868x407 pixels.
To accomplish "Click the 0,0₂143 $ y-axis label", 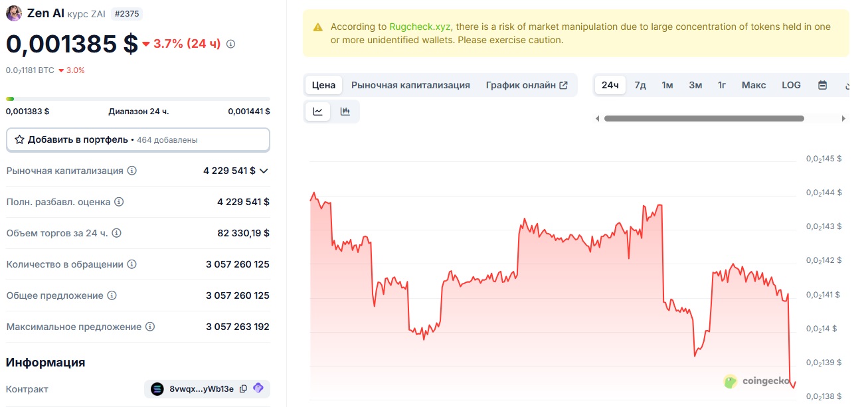I will click(x=824, y=226).
